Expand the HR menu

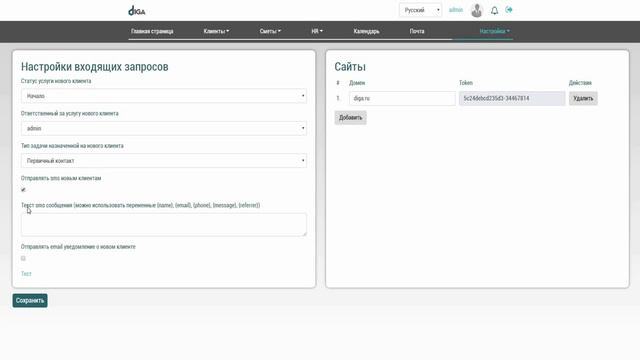(x=317, y=31)
